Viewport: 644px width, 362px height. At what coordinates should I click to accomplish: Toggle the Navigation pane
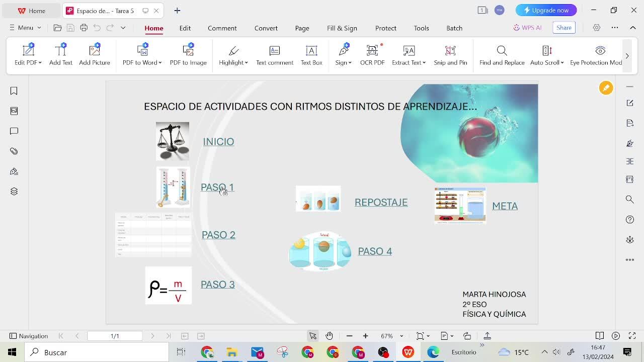29,336
